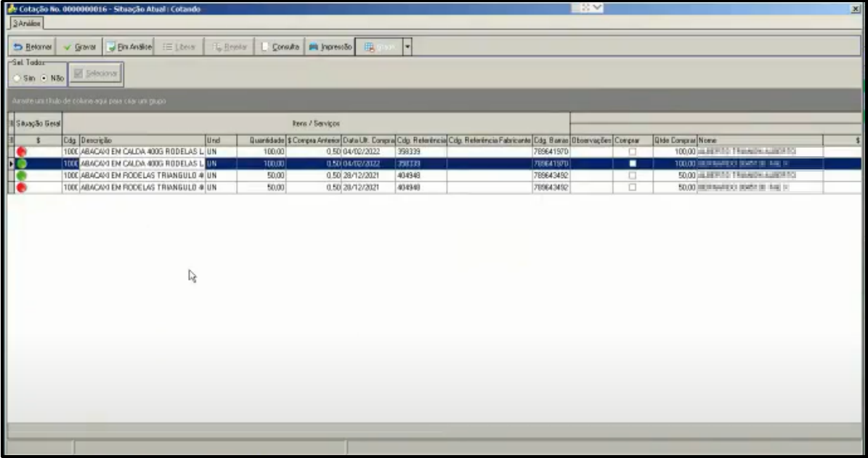Click the greyed Liberar toolbar button
Screen dimensions: 868x458
pos(179,47)
